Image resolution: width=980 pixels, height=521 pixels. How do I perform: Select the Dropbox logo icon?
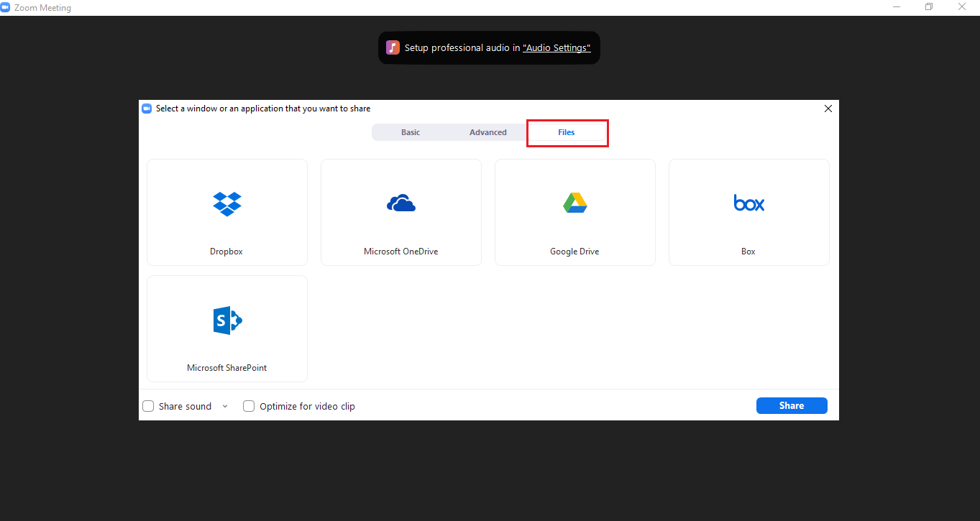[227, 204]
